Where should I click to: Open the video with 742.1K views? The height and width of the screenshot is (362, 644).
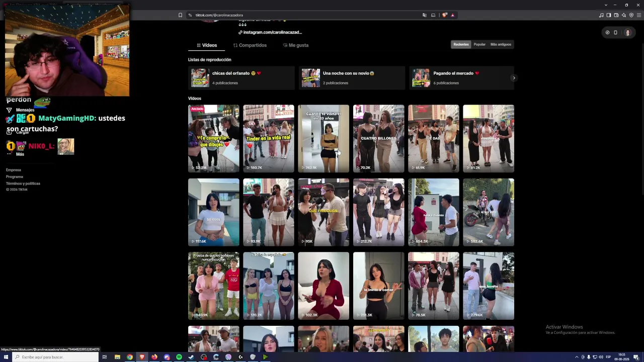[324, 138]
